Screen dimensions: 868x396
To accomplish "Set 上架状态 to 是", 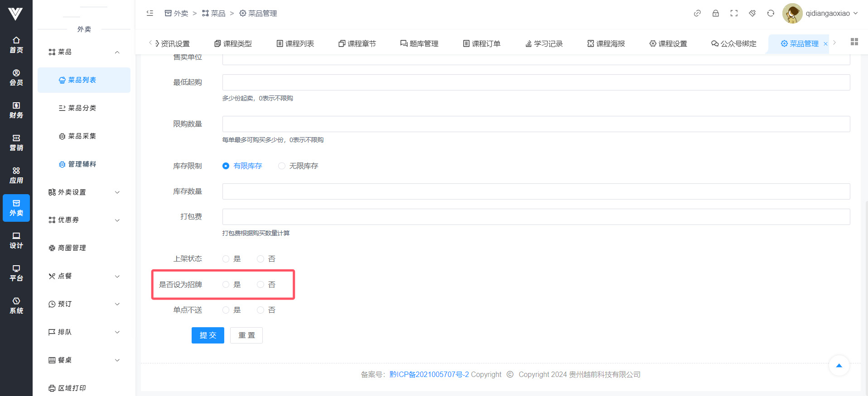I will tap(226, 259).
